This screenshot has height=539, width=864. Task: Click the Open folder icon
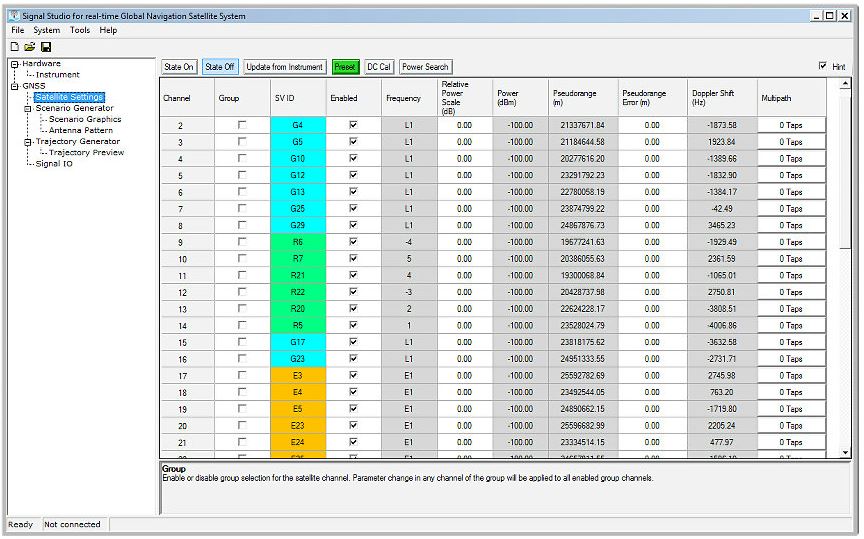pyautogui.click(x=30, y=47)
